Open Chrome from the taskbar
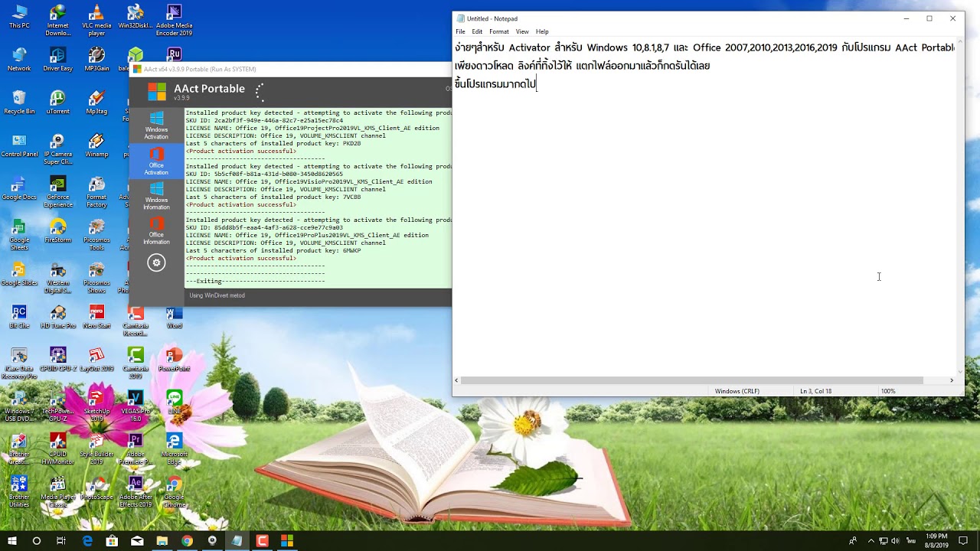The width and height of the screenshot is (980, 551). click(187, 540)
